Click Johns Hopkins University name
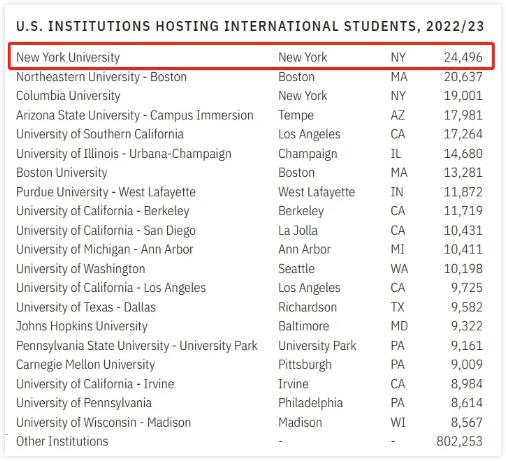 pos(82,326)
